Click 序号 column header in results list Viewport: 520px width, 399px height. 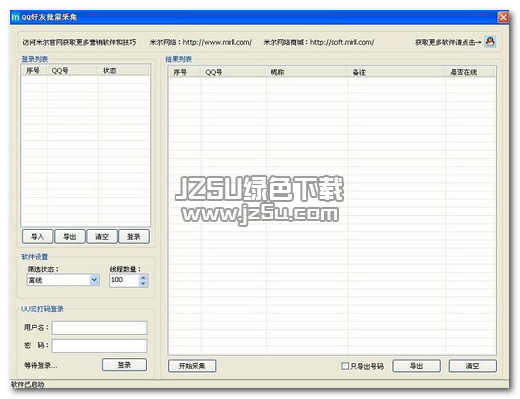pos(184,72)
